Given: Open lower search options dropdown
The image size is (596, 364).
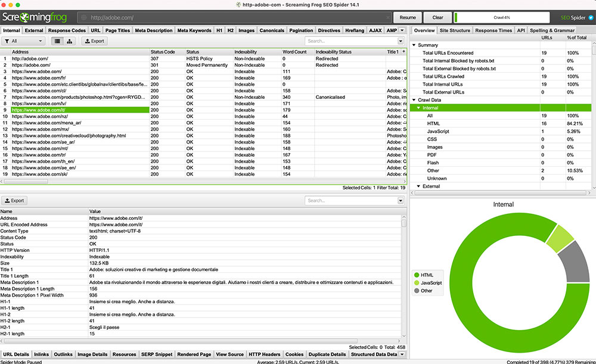Looking at the screenshot, I should click(401, 201).
